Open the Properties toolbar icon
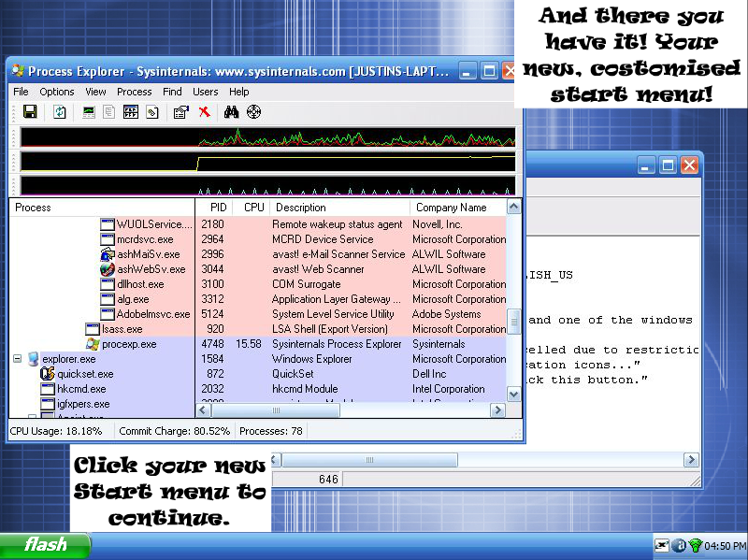Screen dimensions: 748x560 coord(181,112)
